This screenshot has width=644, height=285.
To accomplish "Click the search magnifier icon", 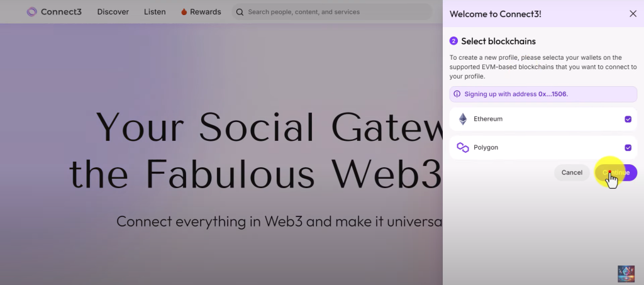I will (x=240, y=12).
